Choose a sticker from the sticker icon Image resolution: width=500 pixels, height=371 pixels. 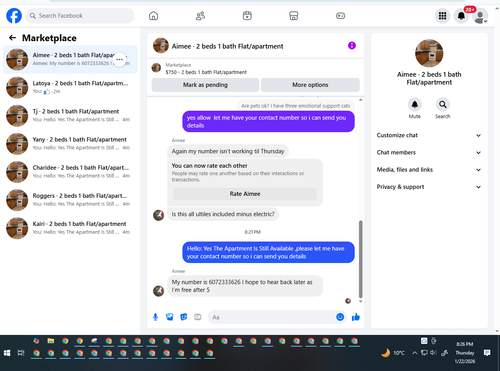pyautogui.click(x=184, y=317)
